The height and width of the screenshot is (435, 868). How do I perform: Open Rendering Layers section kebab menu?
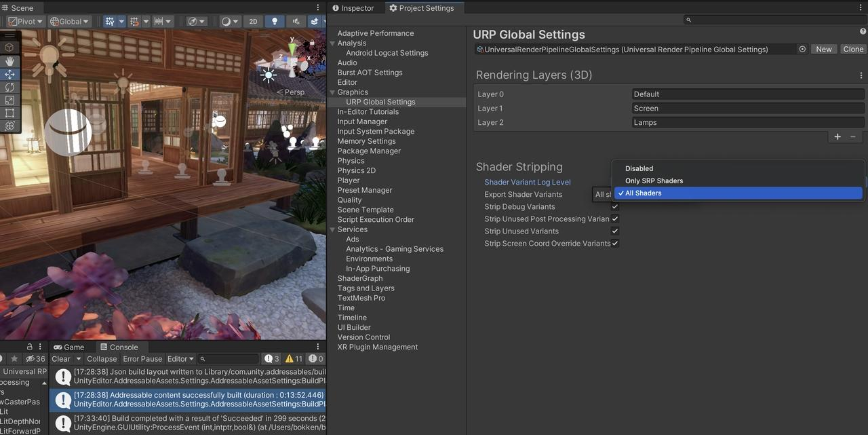click(x=861, y=75)
